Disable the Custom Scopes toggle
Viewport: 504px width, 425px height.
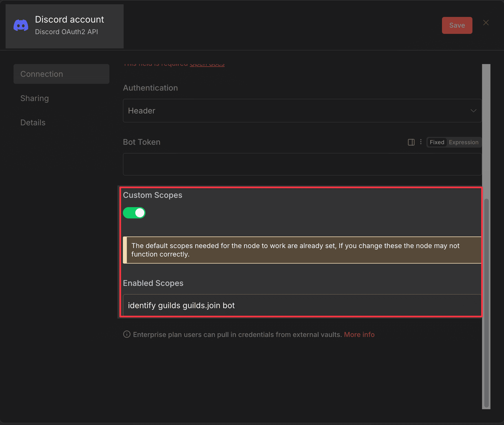click(134, 213)
